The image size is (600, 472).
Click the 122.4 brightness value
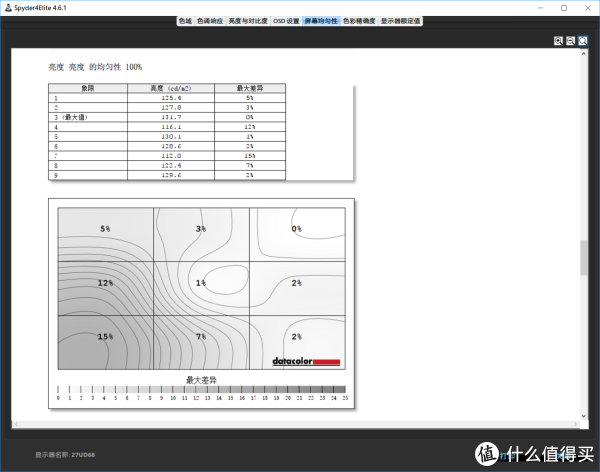pyautogui.click(x=171, y=165)
